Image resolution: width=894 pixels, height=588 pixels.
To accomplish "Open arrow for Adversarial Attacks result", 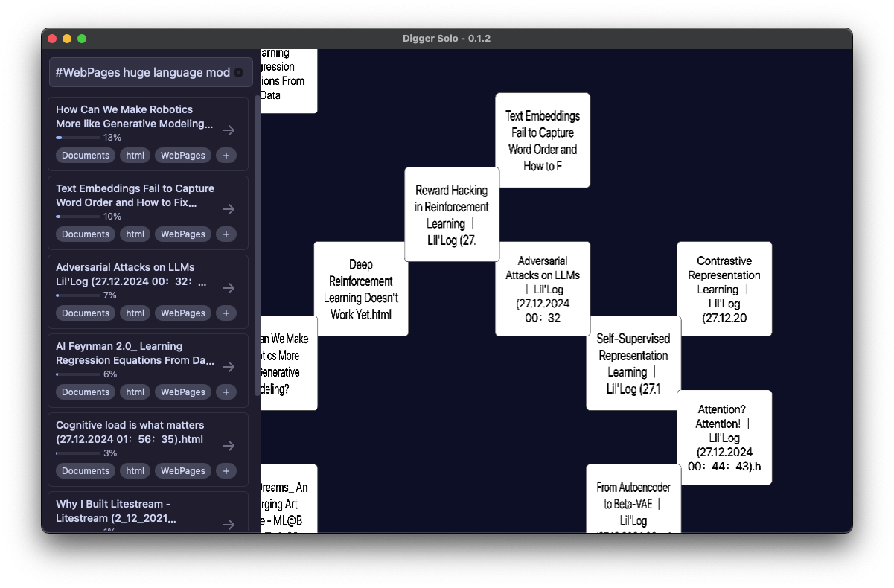I will coord(229,288).
